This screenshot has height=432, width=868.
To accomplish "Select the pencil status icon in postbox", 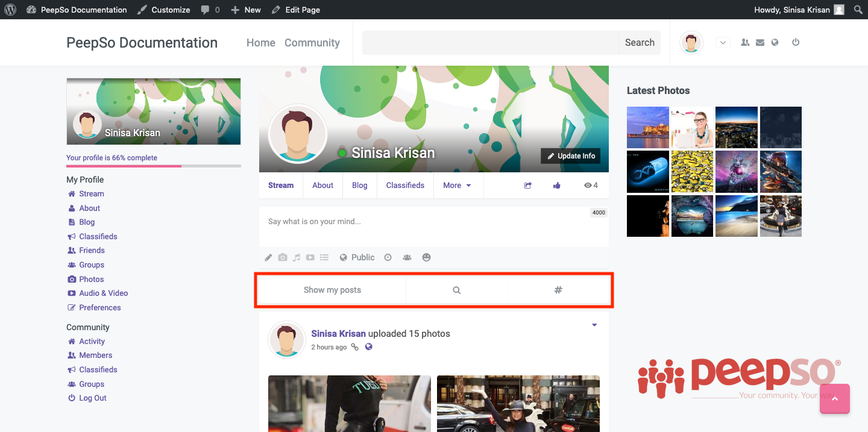I will tap(269, 257).
